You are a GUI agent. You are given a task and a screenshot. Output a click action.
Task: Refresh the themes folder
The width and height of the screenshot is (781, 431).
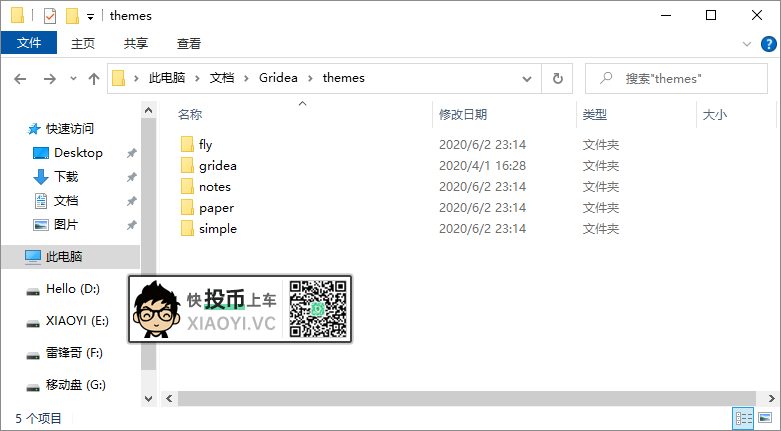pyautogui.click(x=558, y=79)
